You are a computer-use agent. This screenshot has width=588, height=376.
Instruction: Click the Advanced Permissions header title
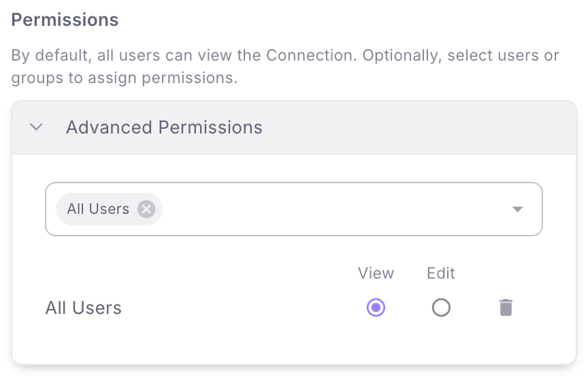tap(164, 127)
